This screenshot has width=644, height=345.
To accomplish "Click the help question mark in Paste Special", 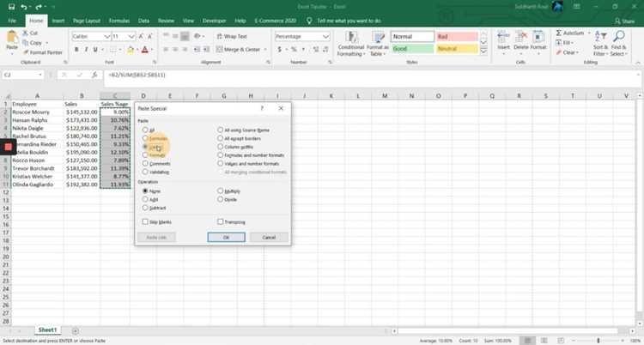I will pyautogui.click(x=262, y=108).
